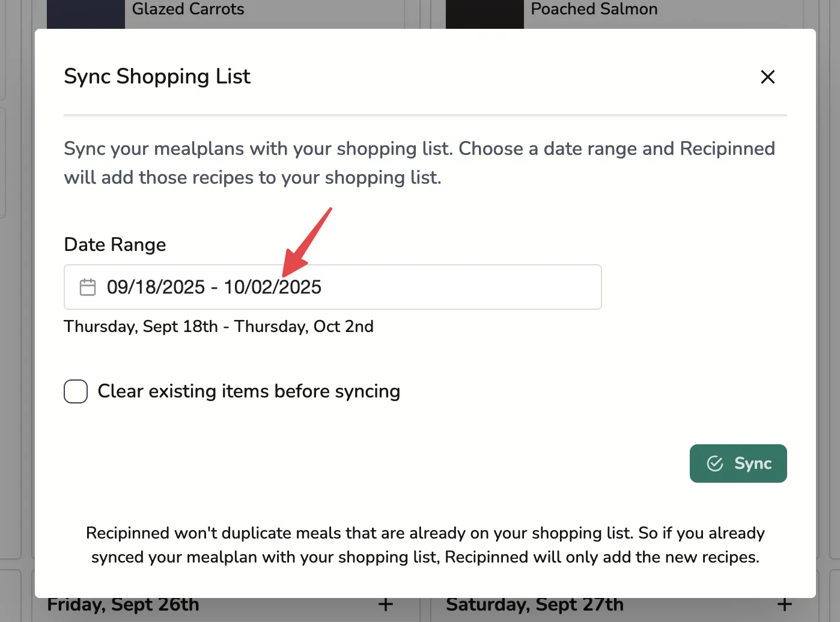Select the Saturday, Sept 27th day header

click(x=534, y=605)
